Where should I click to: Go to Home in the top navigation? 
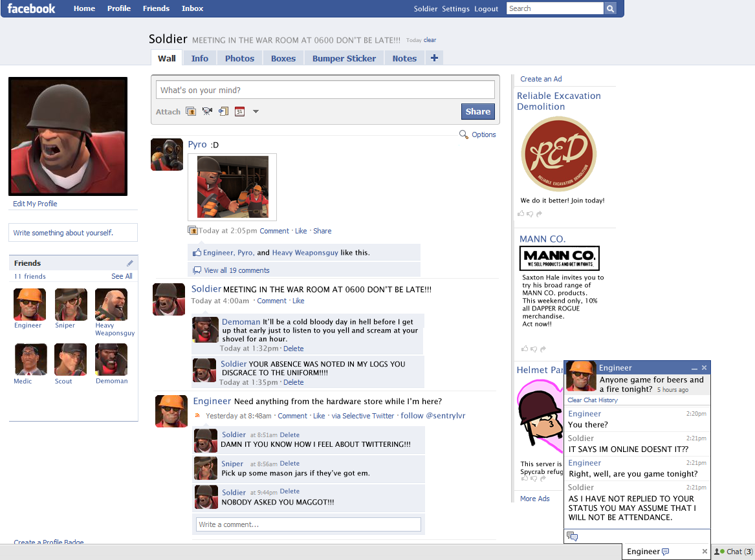pyautogui.click(x=84, y=8)
